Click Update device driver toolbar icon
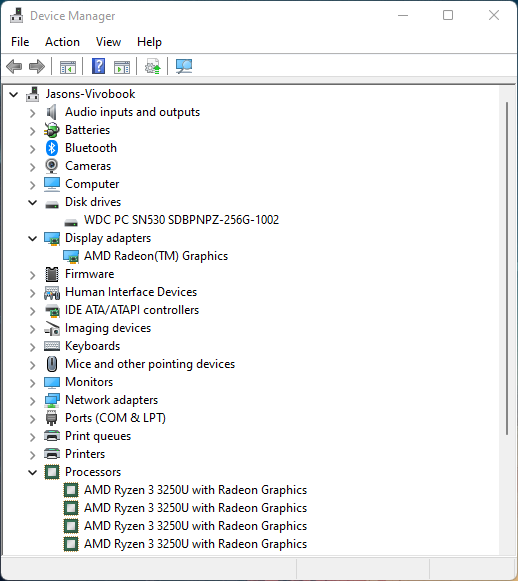518x581 pixels. [153, 67]
